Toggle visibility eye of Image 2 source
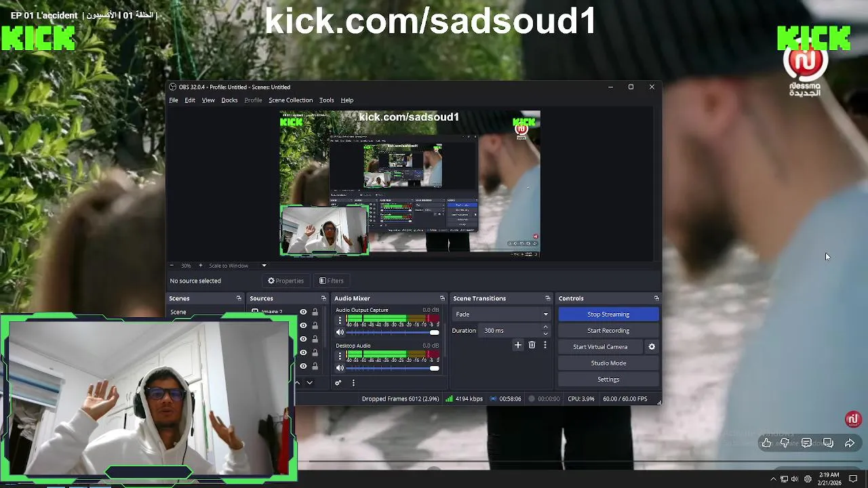This screenshot has height=488, width=868. coord(303,312)
